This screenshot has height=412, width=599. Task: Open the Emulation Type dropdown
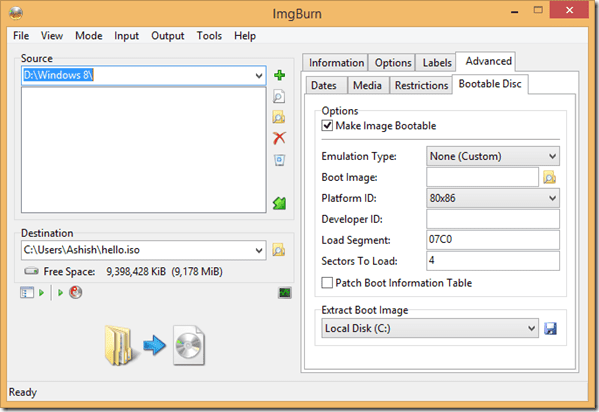click(552, 156)
